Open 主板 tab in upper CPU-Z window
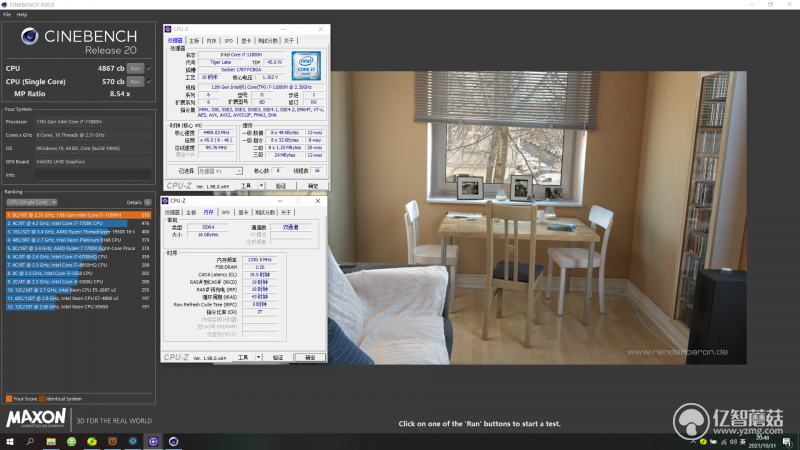800x450 pixels. (x=194, y=41)
